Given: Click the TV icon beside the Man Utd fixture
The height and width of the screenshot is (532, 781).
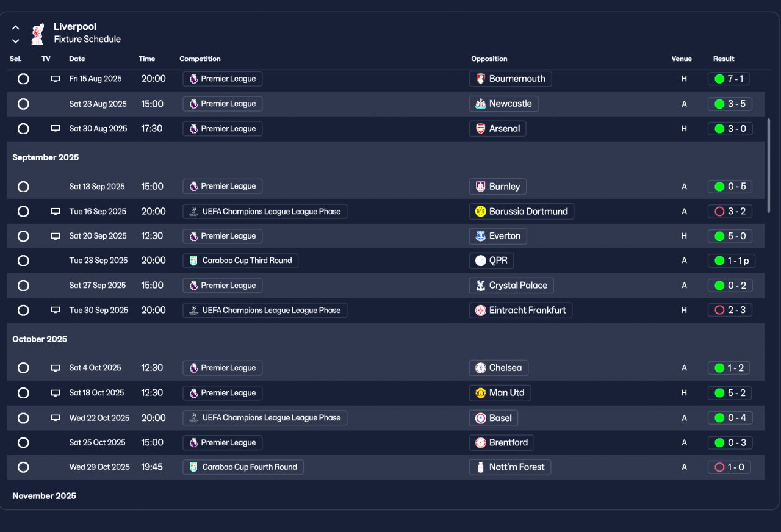Looking at the screenshot, I should pyautogui.click(x=56, y=393).
